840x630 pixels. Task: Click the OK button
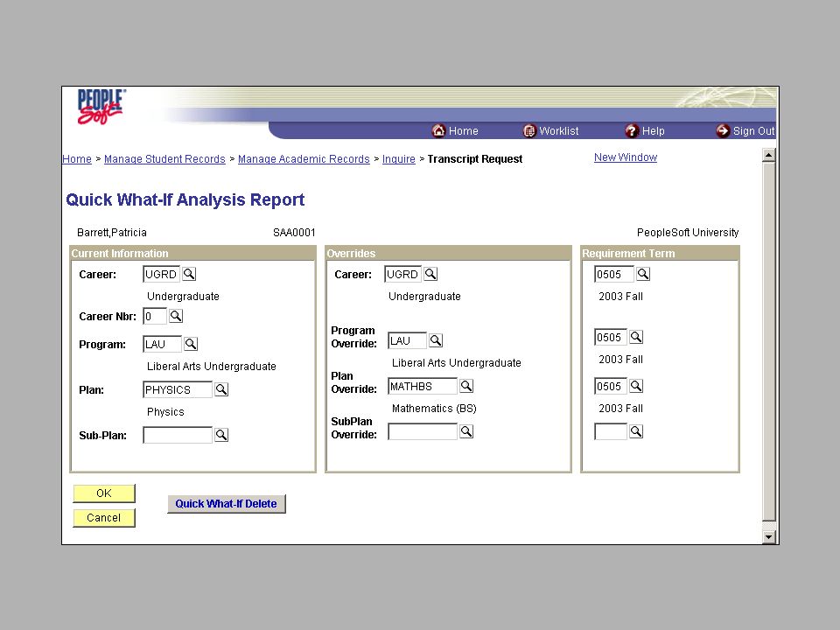[104, 493]
